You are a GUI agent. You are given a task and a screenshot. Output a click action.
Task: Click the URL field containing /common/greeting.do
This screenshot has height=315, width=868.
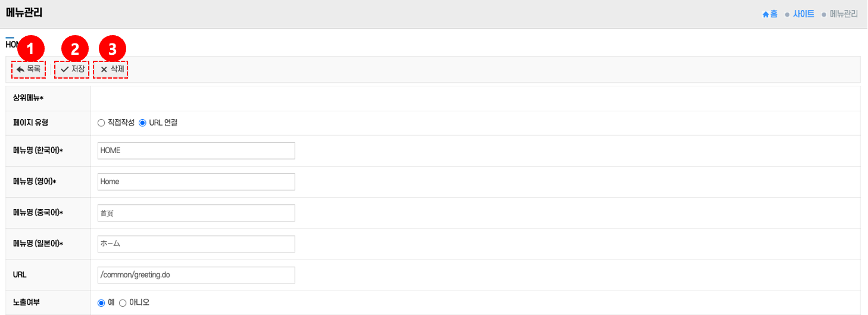[x=196, y=275]
